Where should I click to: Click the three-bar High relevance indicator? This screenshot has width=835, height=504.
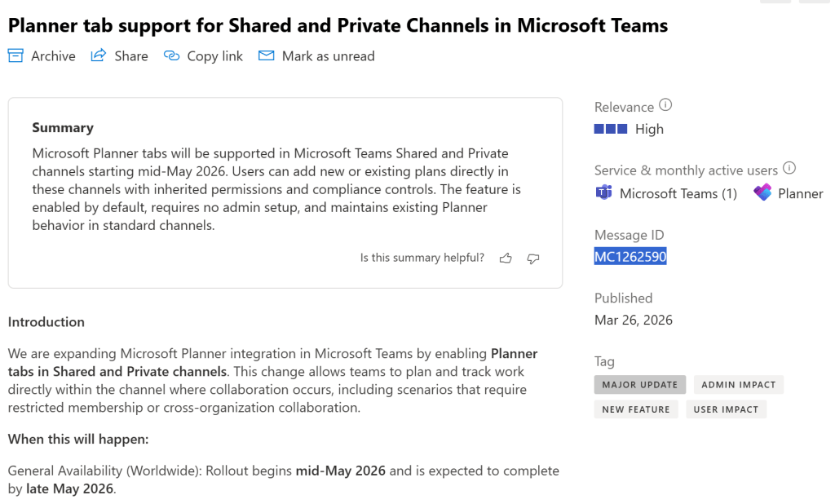click(611, 129)
